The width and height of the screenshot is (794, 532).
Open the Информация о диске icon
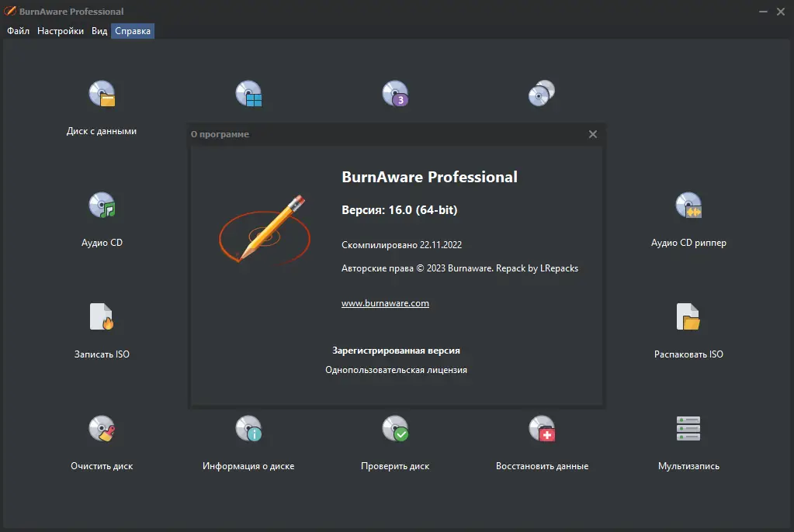pos(248,428)
